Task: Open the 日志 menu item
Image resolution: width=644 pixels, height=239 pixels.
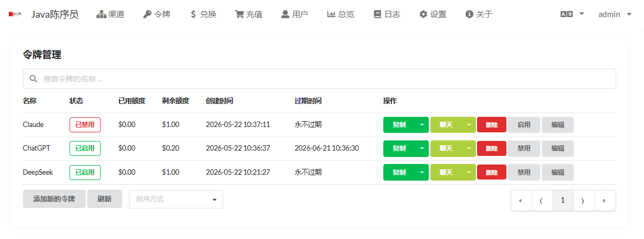Action: (387, 14)
